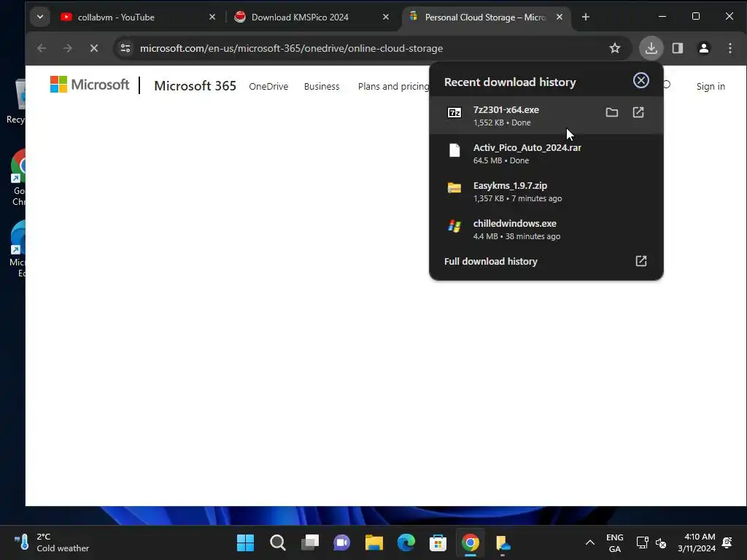
Task: Open network status in system tray
Action: click(642, 542)
